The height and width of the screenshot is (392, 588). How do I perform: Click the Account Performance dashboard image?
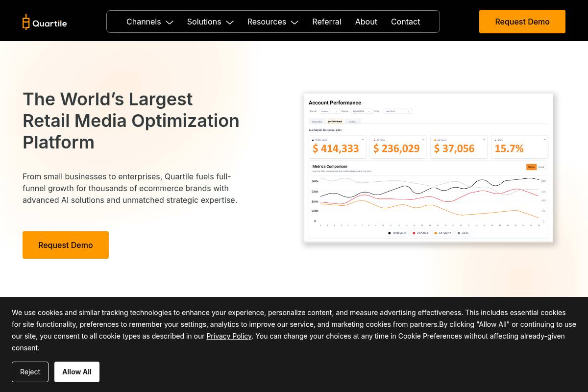428,168
